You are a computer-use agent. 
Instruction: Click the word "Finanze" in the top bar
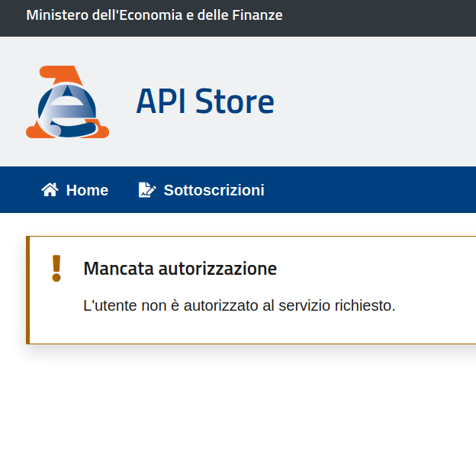[257, 15]
